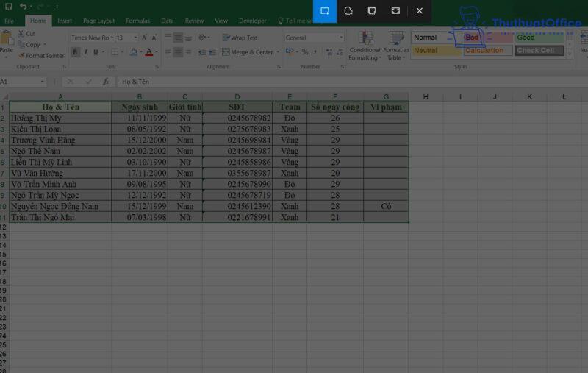Viewport: 588px width, 373px height.
Task: Switch to the Developer tab
Action: coord(252,21)
